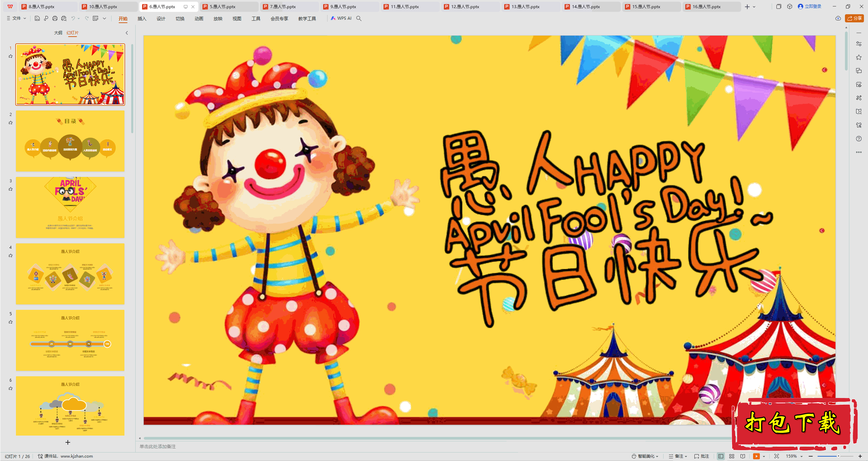The width and height of the screenshot is (868, 461).
Task: Click the 分享 share button
Action: [x=854, y=18]
